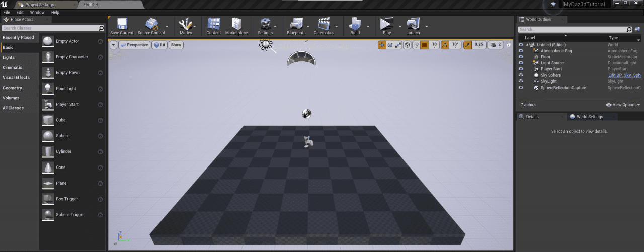Open the Edit menu

pyautogui.click(x=20, y=12)
